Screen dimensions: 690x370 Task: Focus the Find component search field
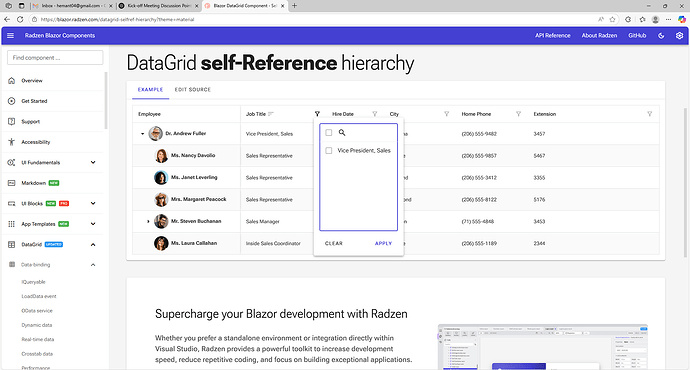(x=55, y=58)
